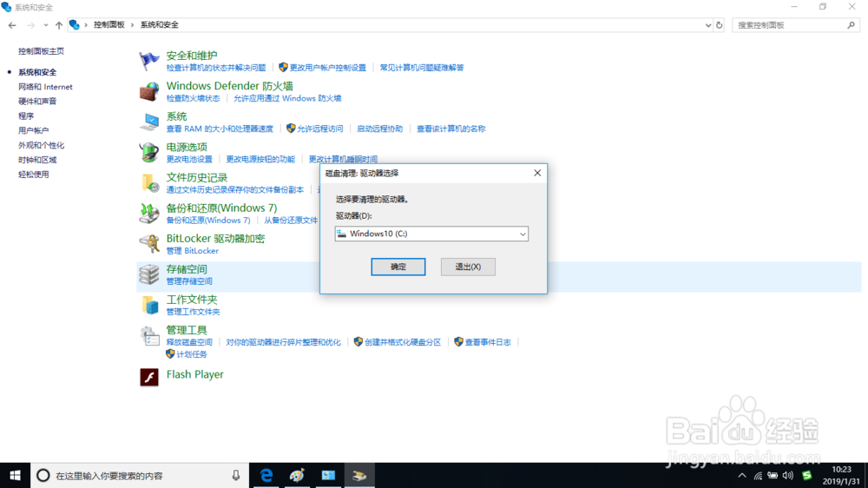
Task: Open the Control Panel taskbar icon
Action: pyautogui.click(x=328, y=475)
